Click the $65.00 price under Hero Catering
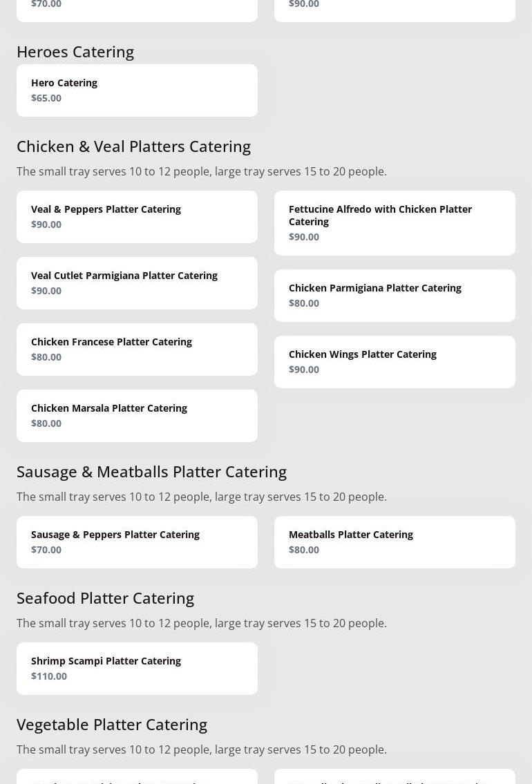Screen dimensions: 532x784 pos(46,97)
